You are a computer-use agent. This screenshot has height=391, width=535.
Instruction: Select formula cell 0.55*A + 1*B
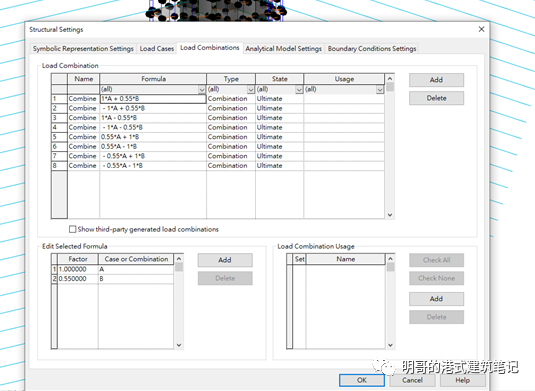pyautogui.click(x=153, y=137)
